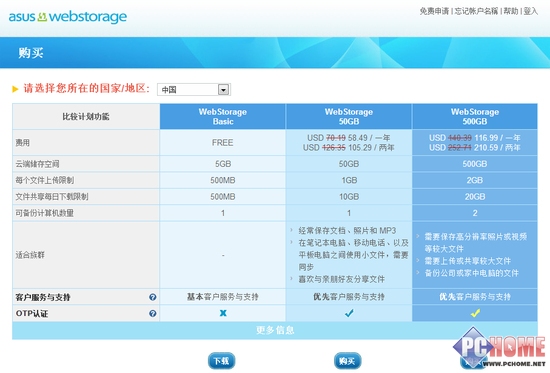This screenshot has width=550, height=373.
Task: Click the 116.99 one-year price
Action: tap(486, 138)
